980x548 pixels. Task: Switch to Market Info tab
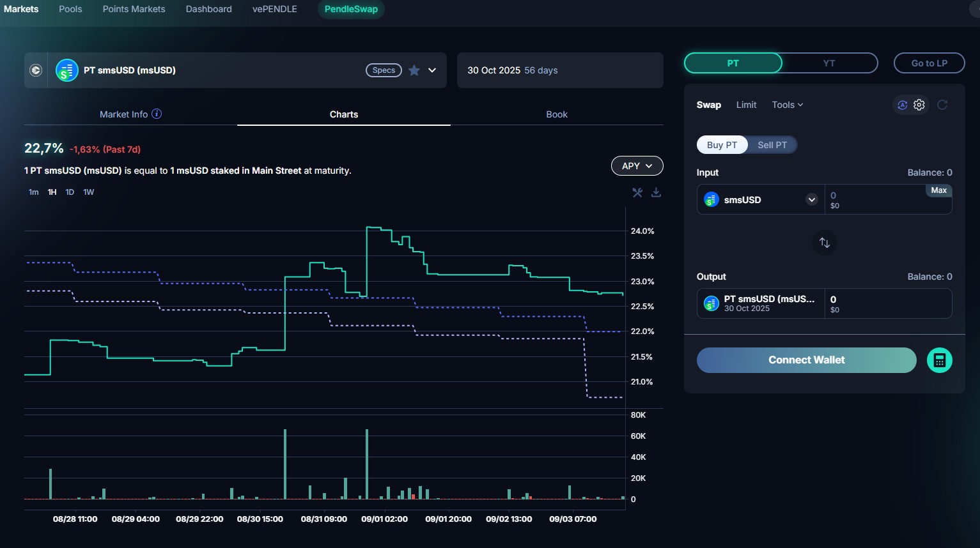pos(130,114)
